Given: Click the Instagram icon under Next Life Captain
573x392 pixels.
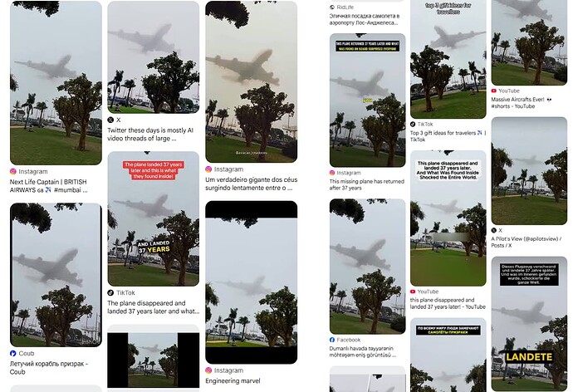Looking at the screenshot, I should [13, 171].
